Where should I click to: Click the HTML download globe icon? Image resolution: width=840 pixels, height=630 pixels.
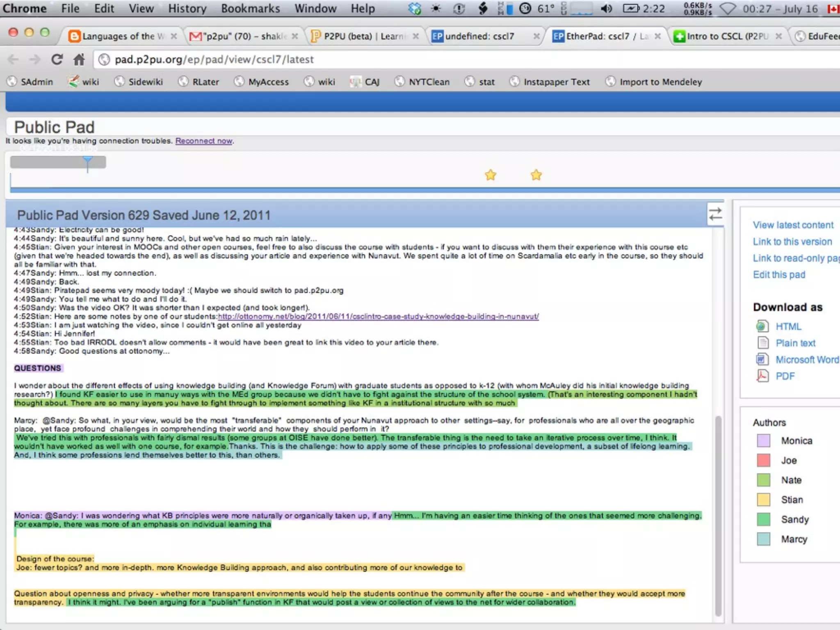[762, 326]
